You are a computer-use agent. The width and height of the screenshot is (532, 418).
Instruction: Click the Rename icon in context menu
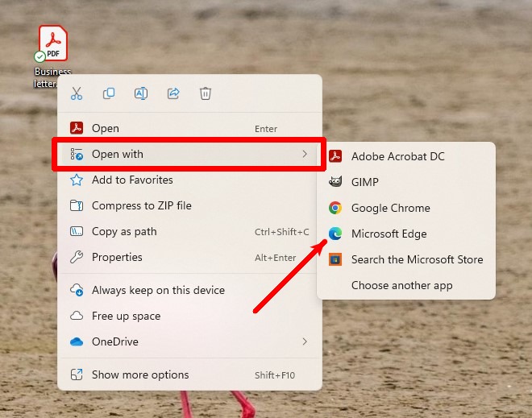141,93
